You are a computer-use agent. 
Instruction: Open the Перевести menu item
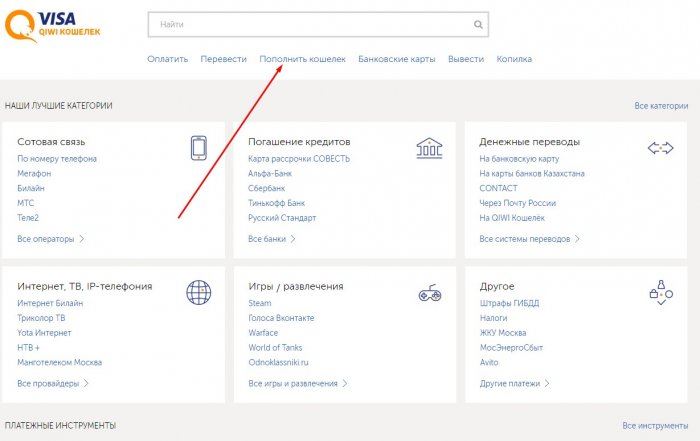pyautogui.click(x=223, y=59)
